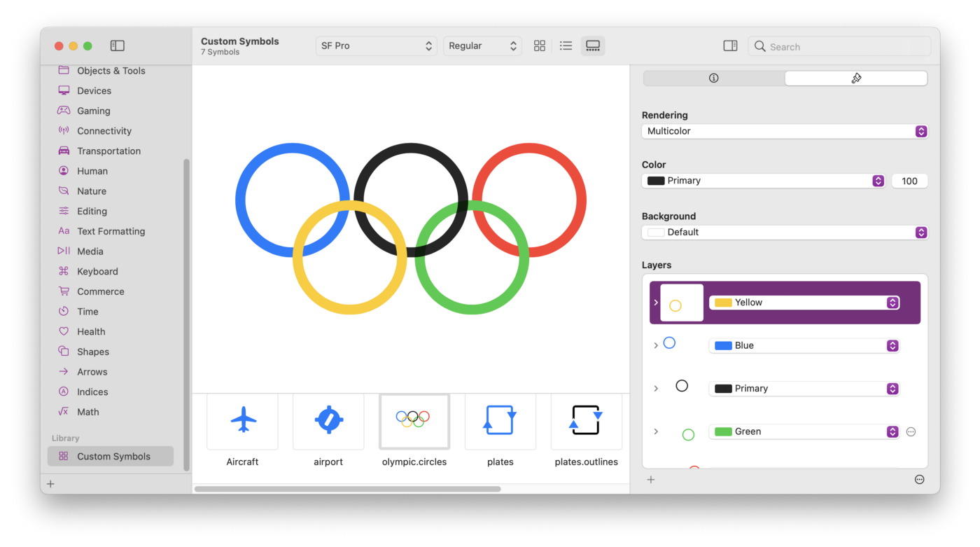Select Custom Symbols in Library
This screenshot has height=547, width=980.
click(x=111, y=457)
